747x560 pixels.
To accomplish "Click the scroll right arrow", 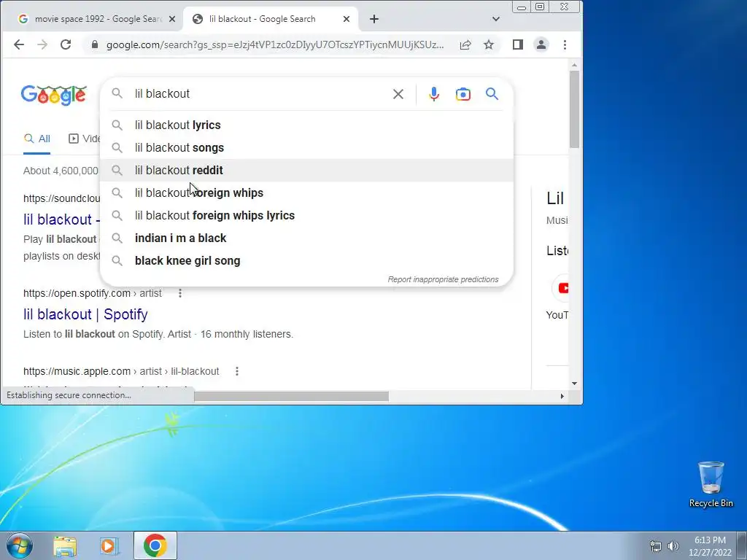I will coord(562,396).
